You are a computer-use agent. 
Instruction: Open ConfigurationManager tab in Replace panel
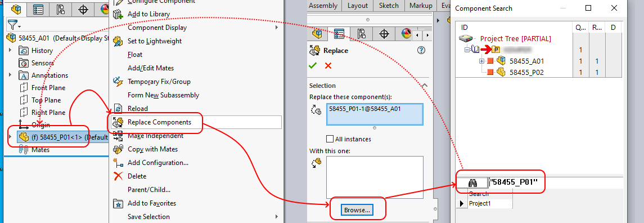pos(362,34)
